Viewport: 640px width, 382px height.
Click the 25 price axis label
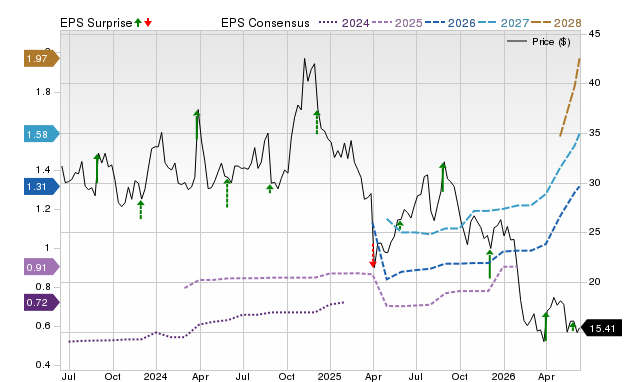point(595,232)
